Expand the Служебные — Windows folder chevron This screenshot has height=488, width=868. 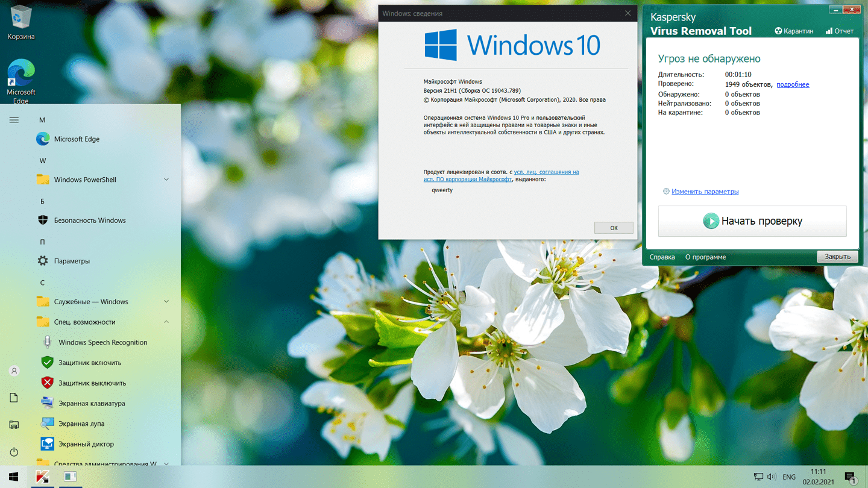tap(166, 302)
